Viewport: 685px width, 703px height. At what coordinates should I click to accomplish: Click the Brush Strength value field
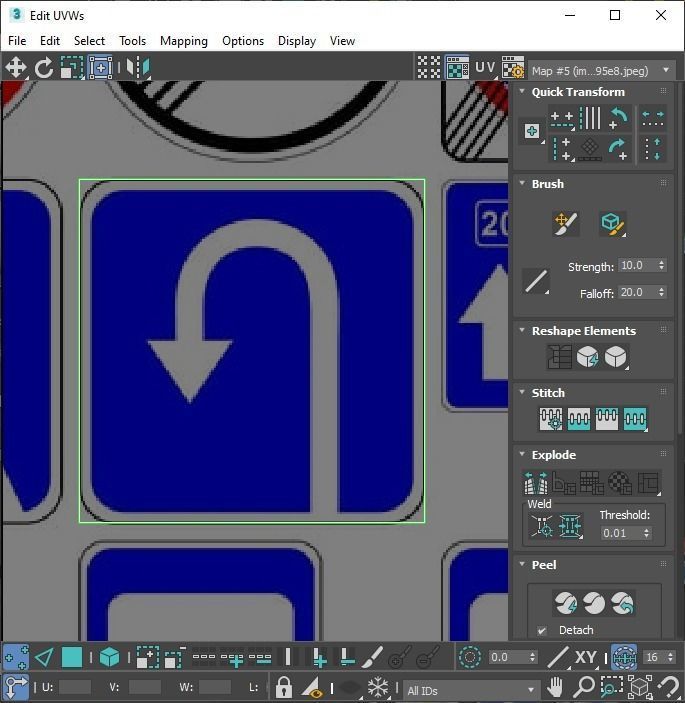[x=638, y=265]
